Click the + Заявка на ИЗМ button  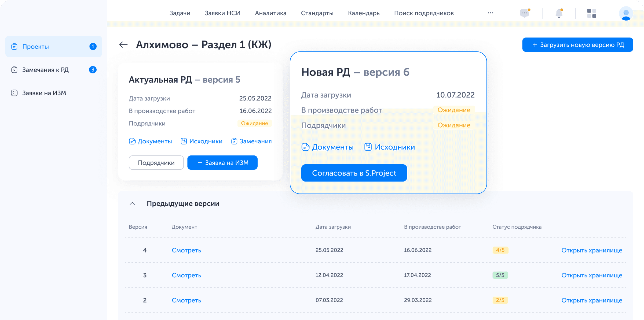(x=222, y=163)
